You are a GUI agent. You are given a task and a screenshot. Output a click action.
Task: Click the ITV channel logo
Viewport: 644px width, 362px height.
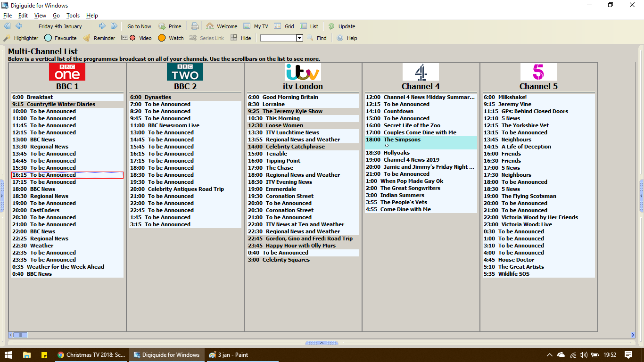point(303,72)
